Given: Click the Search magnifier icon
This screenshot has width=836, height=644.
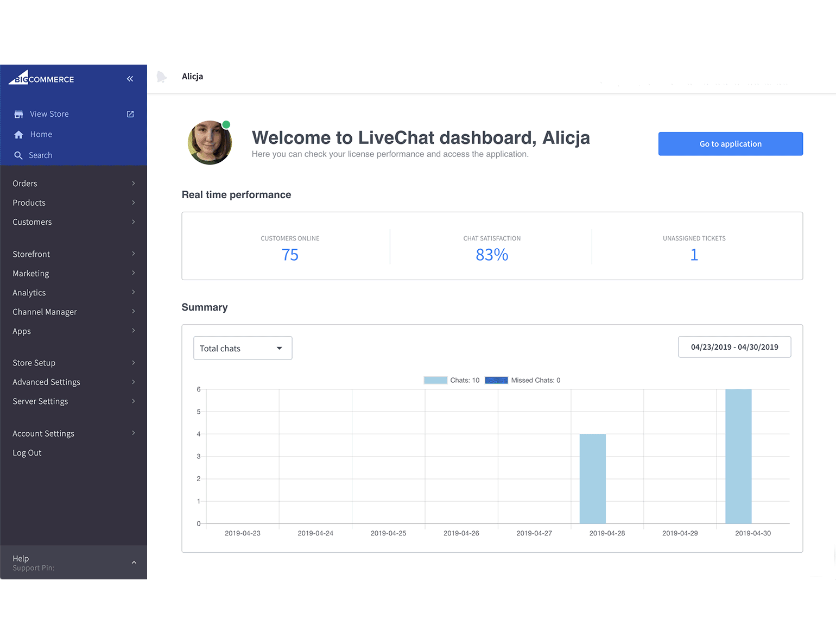Looking at the screenshot, I should click(18, 155).
